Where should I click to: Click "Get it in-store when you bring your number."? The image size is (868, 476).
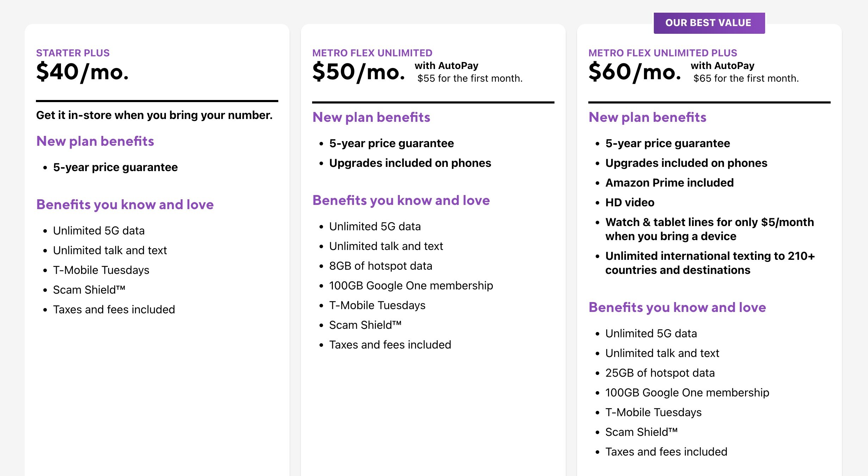click(154, 115)
